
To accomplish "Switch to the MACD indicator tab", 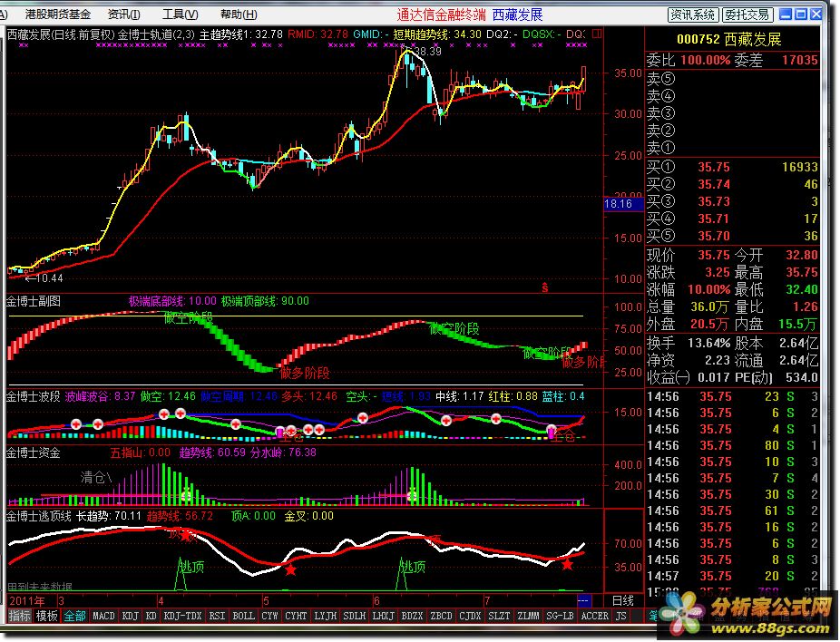I will 104,616.
